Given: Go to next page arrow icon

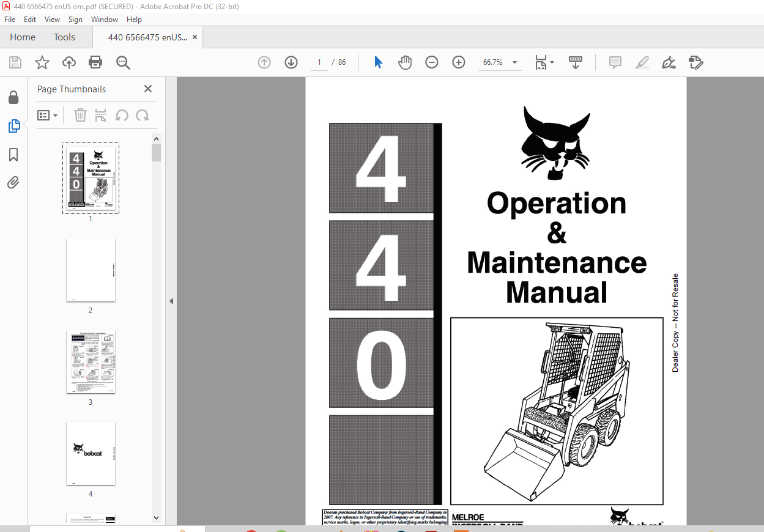Looking at the screenshot, I should pyautogui.click(x=291, y=62).
